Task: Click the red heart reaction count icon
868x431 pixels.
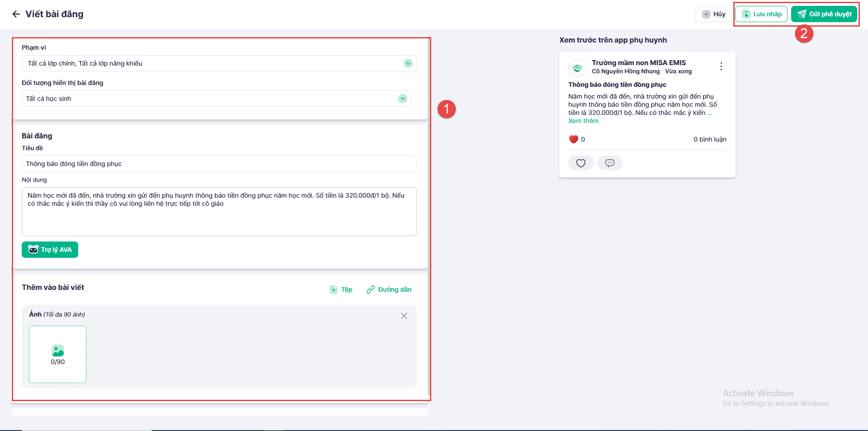Action: (574, 139)
